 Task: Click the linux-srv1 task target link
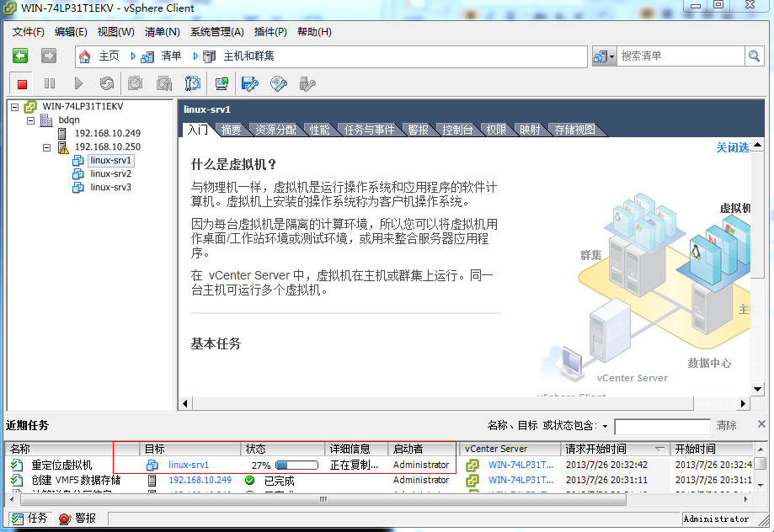pyautogui.click(x=189, y=465)
